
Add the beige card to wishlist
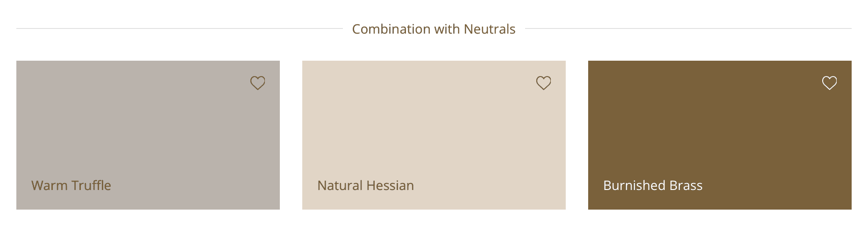543,83
